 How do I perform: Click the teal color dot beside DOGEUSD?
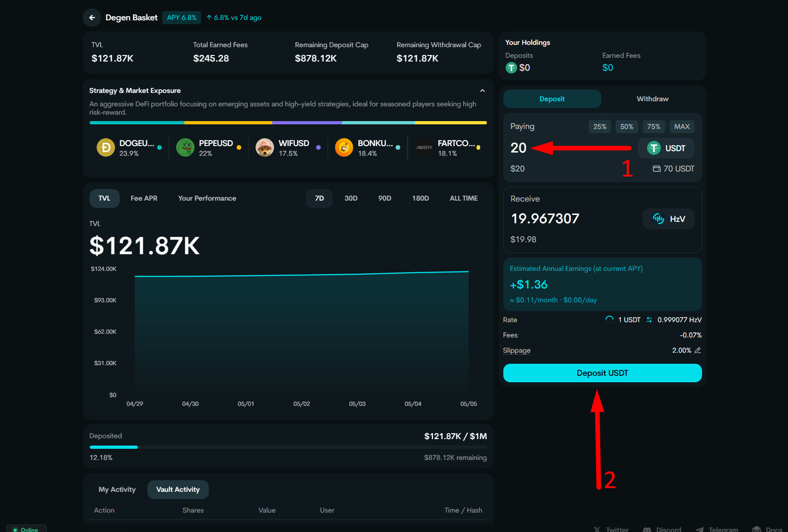159,147
